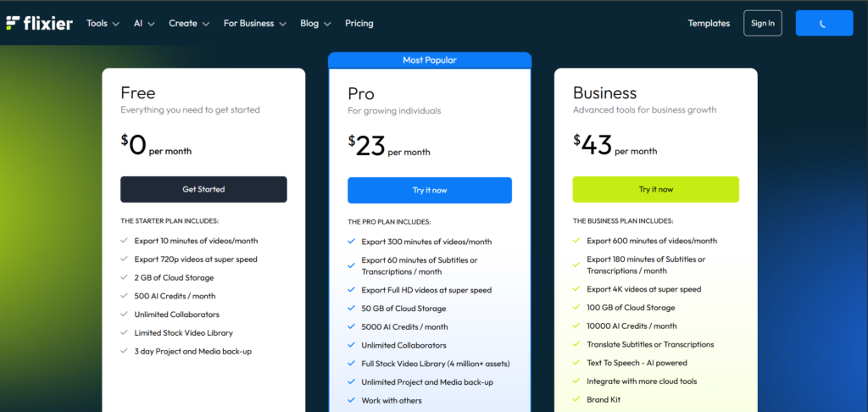This screenshot has height=412, width=868.
Task: Click checkmark beside '2 GB of Cloud Storage'
Action: [124, 277]
